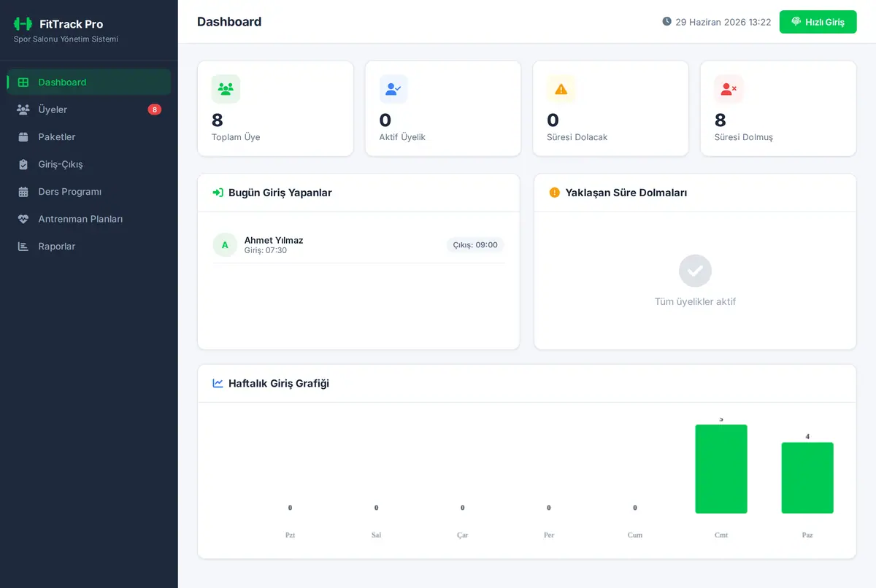The height and width of the screenshot is (588, 876).
Task: Select the Süresi Dolacak stat card
Action: 610,109
